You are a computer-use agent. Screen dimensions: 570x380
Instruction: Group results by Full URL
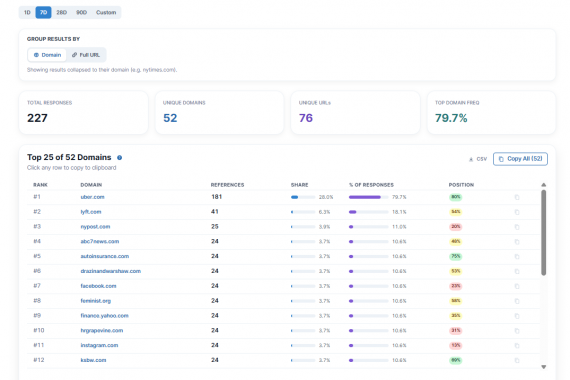pyautogui.click(x=86, y=55)
